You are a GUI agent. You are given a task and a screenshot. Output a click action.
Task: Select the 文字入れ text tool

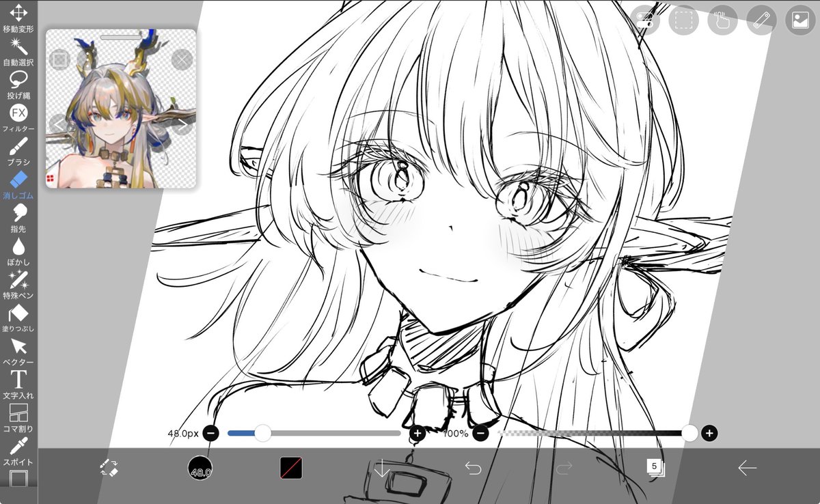18,384
